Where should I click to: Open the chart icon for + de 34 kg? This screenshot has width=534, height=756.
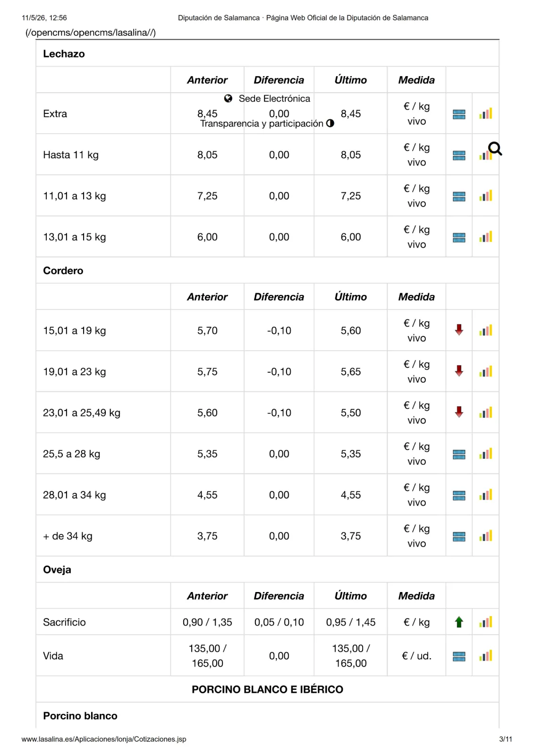click(x=485, y=536)
